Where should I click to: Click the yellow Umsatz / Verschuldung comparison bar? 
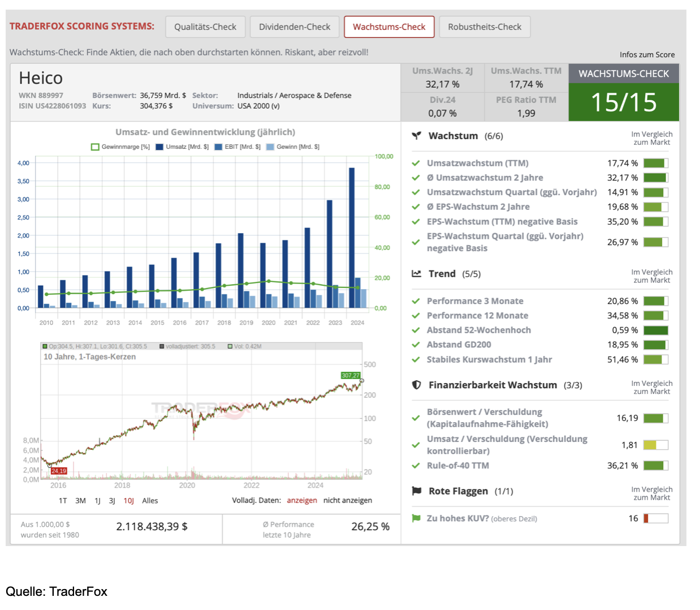(656, 445)
